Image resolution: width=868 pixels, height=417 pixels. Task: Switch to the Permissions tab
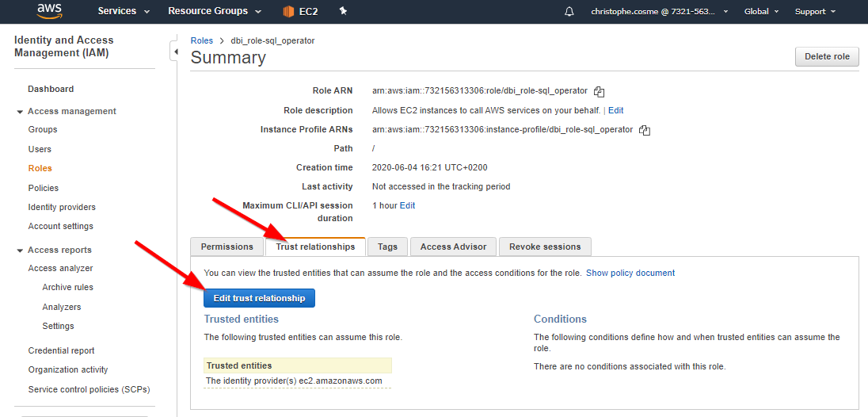coord(227,247)
